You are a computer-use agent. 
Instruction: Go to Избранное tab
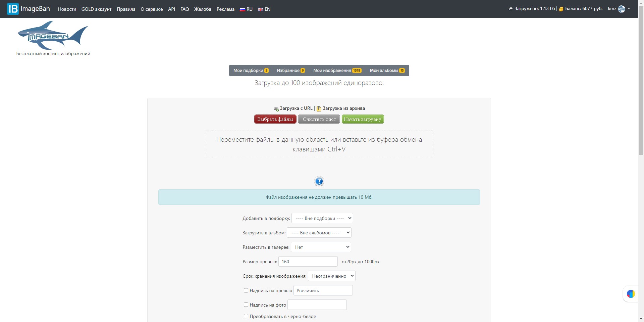(x=291, y=71)
